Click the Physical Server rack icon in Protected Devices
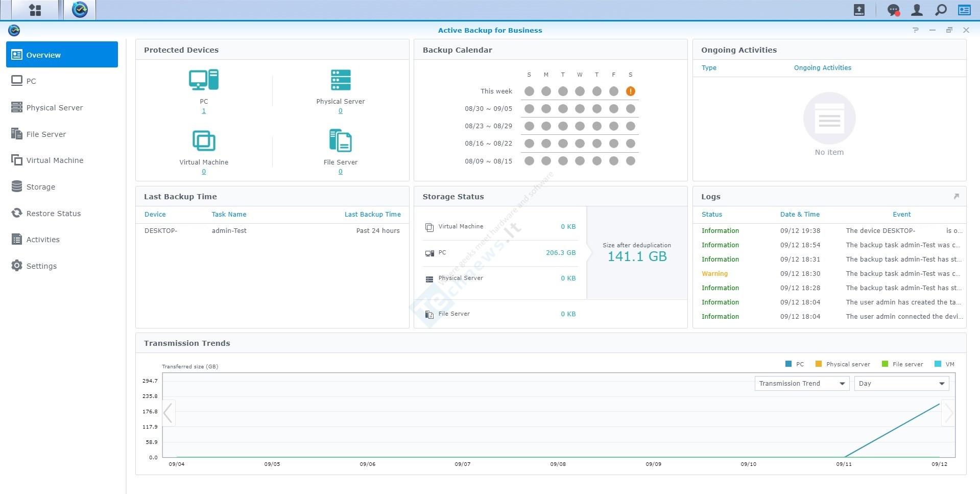This screenshot has width=980, height=494. point(341,80)
